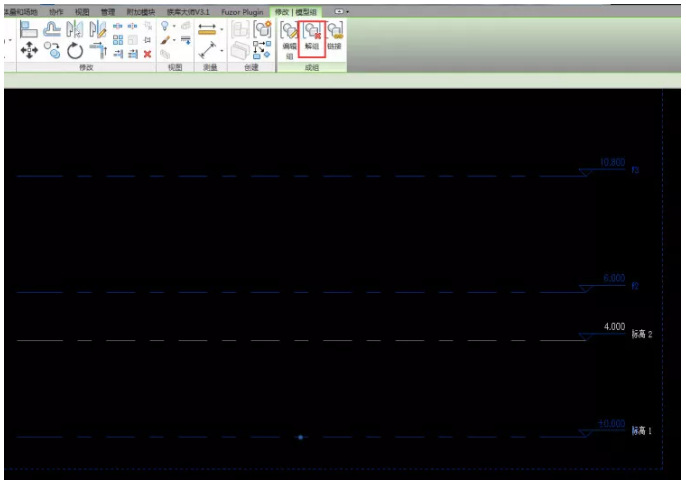
Task: Click the 10.800 elevation value
Action: [612, 162]
